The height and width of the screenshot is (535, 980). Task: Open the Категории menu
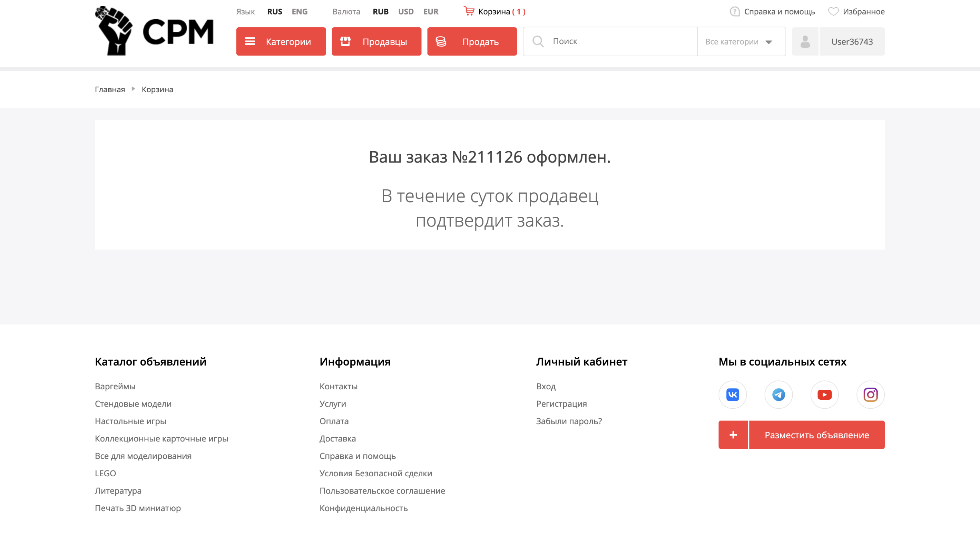pyautogui.click(x=281, y=41)
